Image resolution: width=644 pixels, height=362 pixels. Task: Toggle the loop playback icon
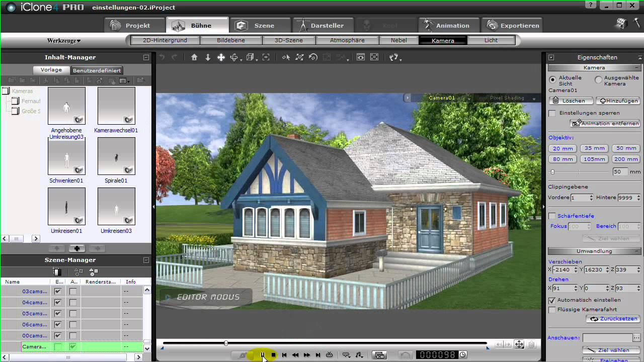coord(330,355)
